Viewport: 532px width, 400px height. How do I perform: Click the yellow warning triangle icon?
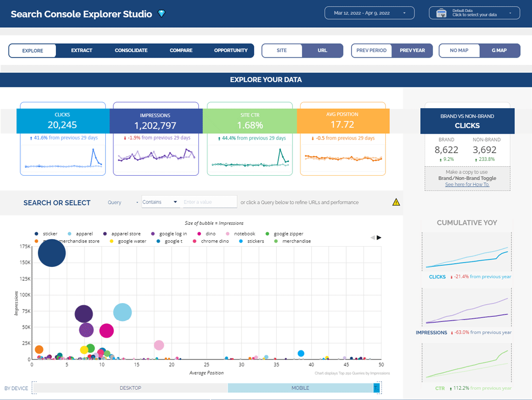(x=396, y=202)
